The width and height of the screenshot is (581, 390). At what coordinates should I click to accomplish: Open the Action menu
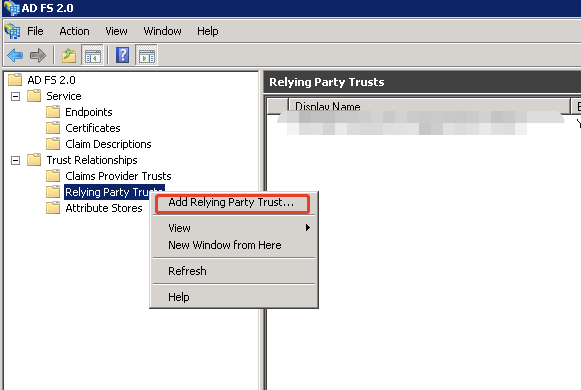pyautogui.click(x=74, y=31)
